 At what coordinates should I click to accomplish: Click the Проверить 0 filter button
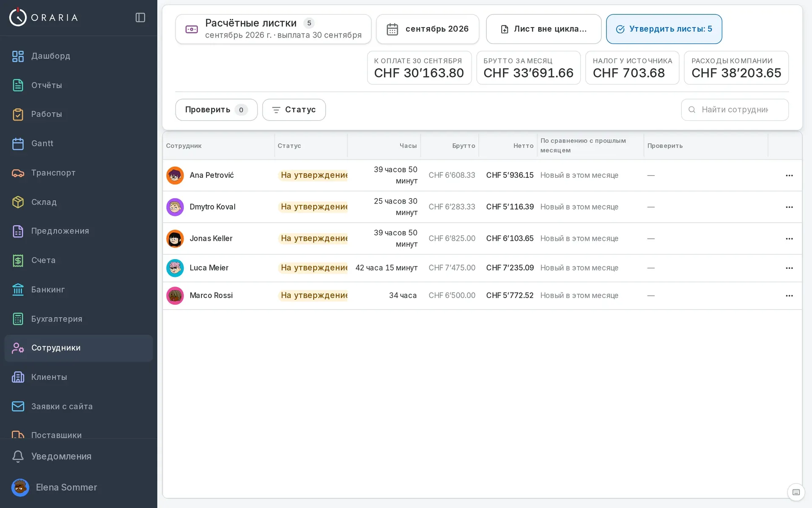tap(216, 110)
